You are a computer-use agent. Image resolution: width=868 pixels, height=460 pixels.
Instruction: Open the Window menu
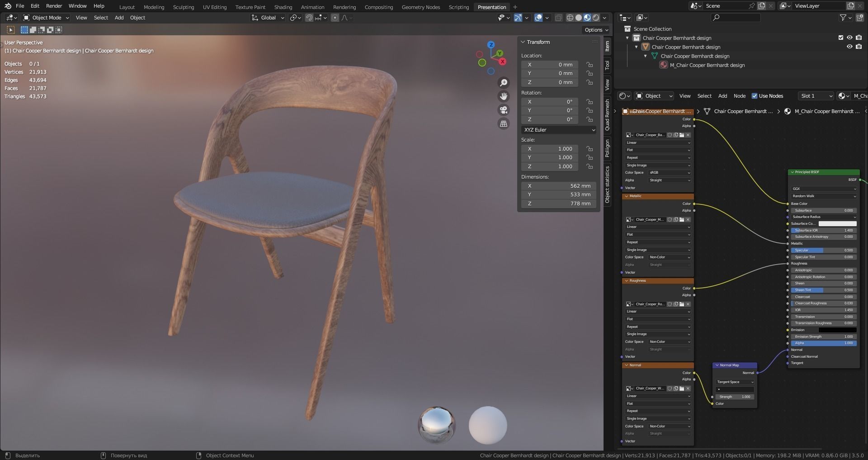[77, 6]
